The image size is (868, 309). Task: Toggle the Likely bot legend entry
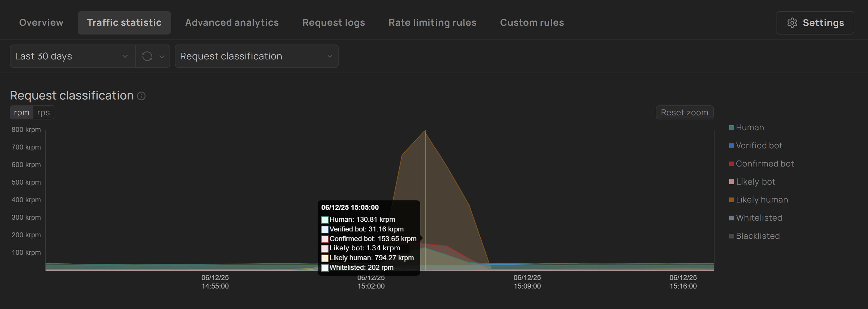click(x=752, y=182)
